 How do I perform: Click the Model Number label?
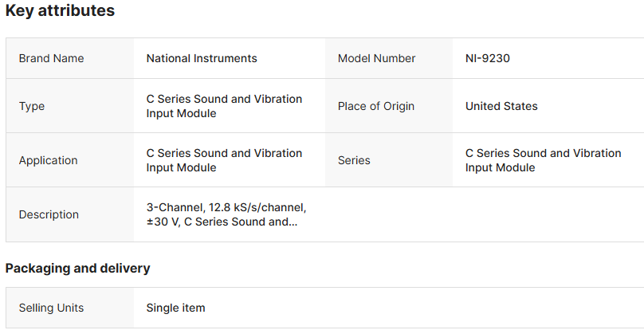(x=376, y=58)
